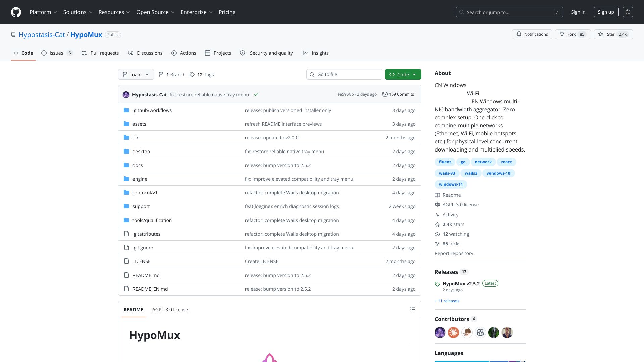644x362 pixels.
Task: Open the Insights tab
Action: coord(316,53)
